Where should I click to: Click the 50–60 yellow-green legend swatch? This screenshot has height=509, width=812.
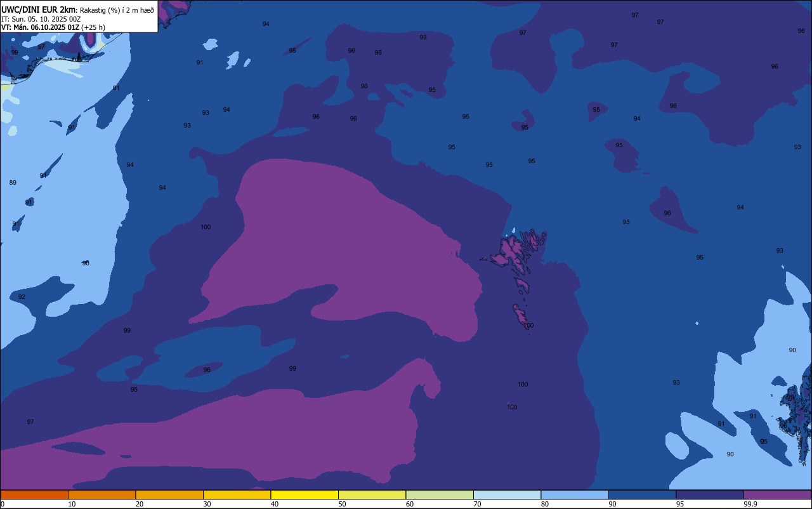372,494
